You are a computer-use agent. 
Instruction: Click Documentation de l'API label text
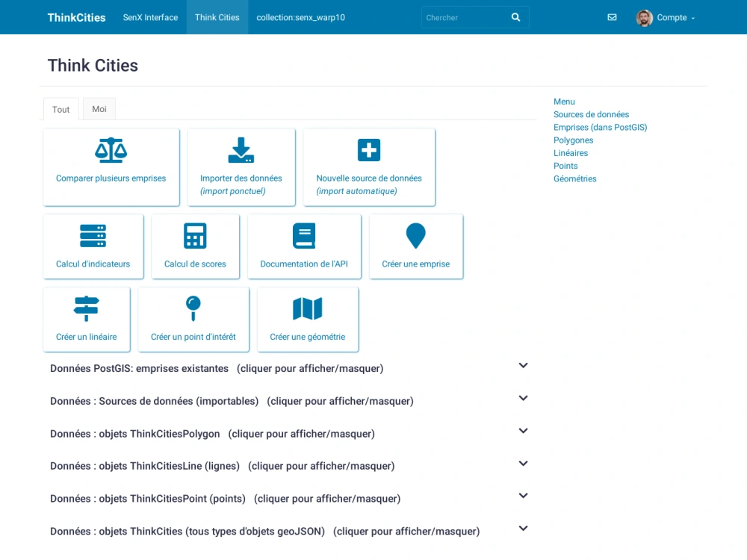click(x=304, y=264)
